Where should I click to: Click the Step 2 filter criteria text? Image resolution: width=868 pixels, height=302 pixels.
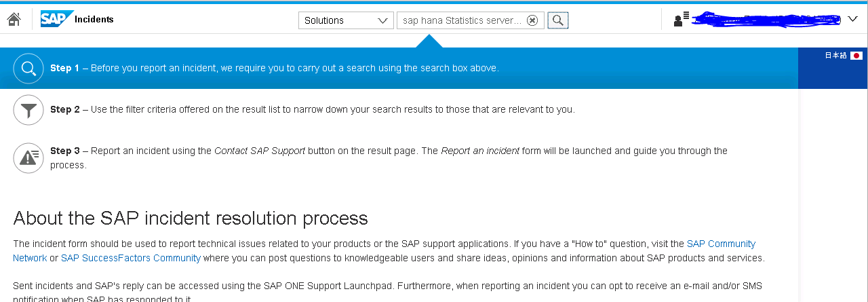click(x=312, y=110)
